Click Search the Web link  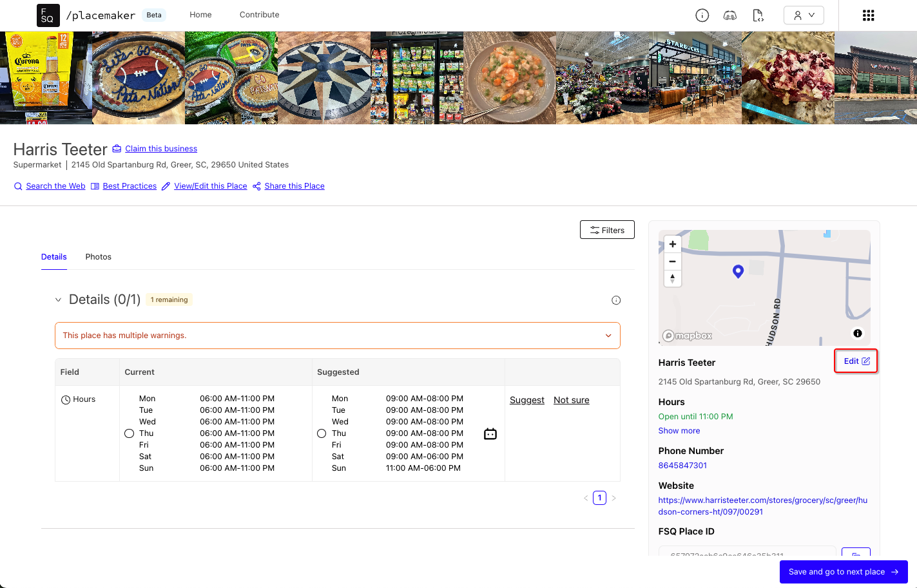(55, 186)
